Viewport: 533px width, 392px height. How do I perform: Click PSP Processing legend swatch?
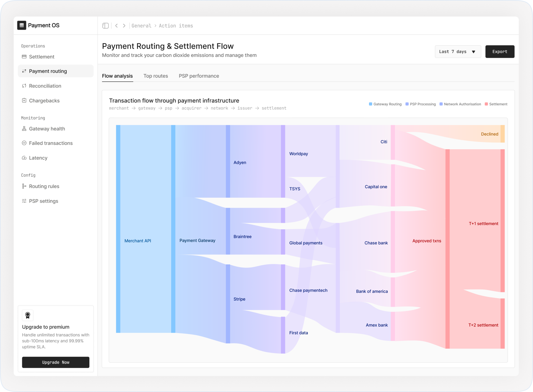(x=407, y=104)
